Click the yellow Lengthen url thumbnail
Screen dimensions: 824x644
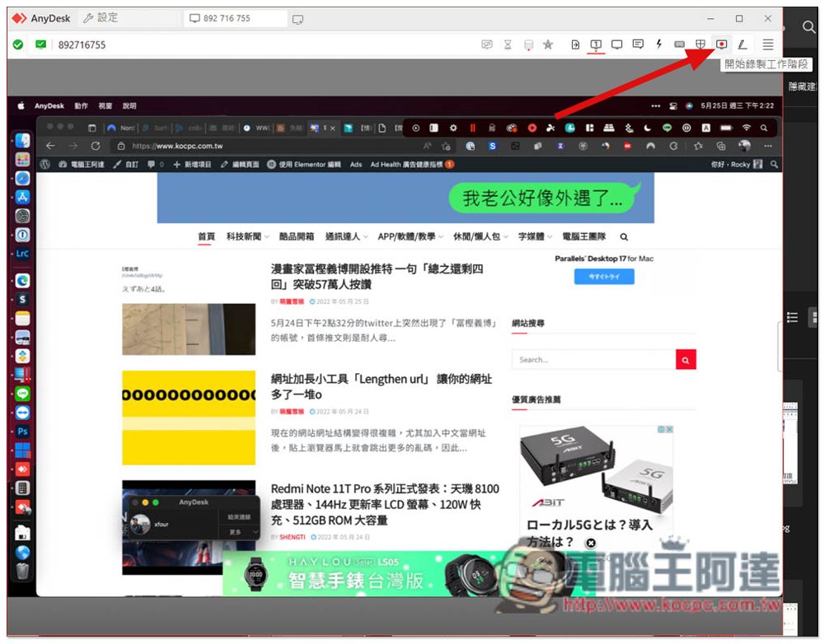point(189,418)
